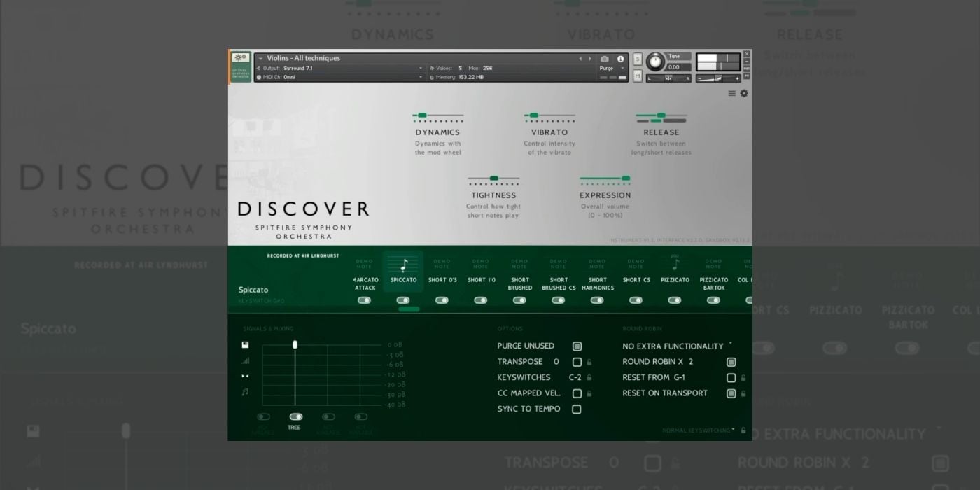The width and height of the screenshot is (980, 490).
Task: Toggle the Short 0'5 articulation switch
Action: (x=442, y=300)
